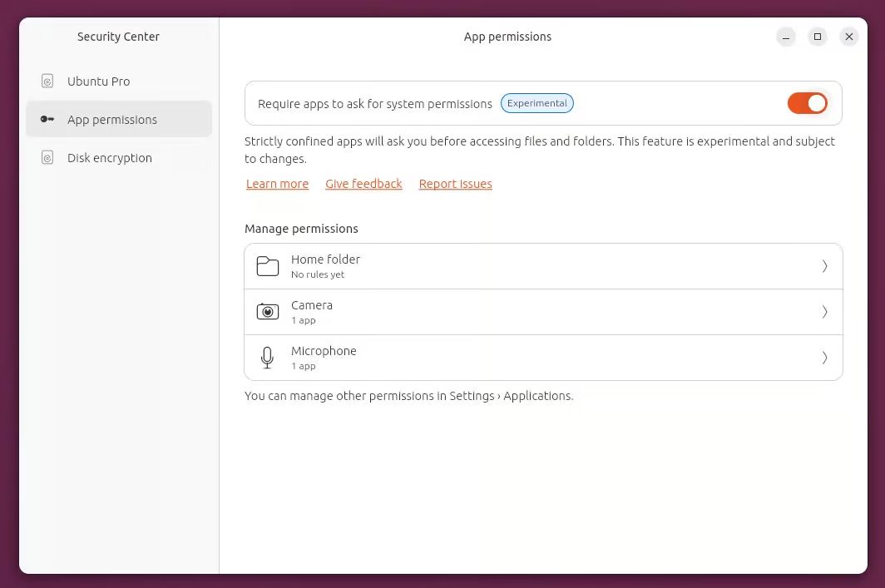Screen dimensions: 885x588
Task: Close the Security Center window
Action: click(848, 37)
